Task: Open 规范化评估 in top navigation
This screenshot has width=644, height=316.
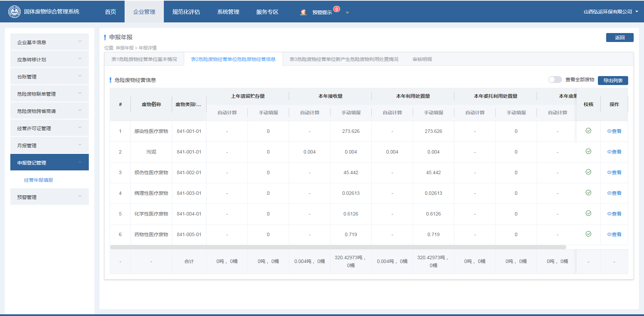Action: coord(186,12)
